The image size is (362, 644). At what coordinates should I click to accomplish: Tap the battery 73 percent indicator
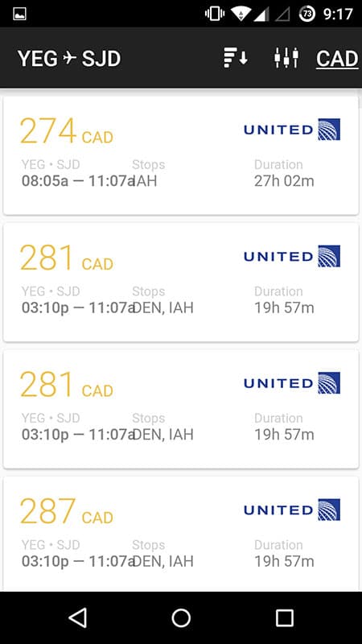(x=307, y=14)
